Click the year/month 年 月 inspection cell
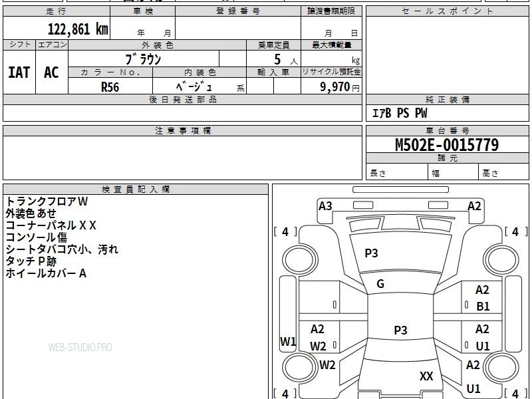The image size is (532, 399). point(143,28)
